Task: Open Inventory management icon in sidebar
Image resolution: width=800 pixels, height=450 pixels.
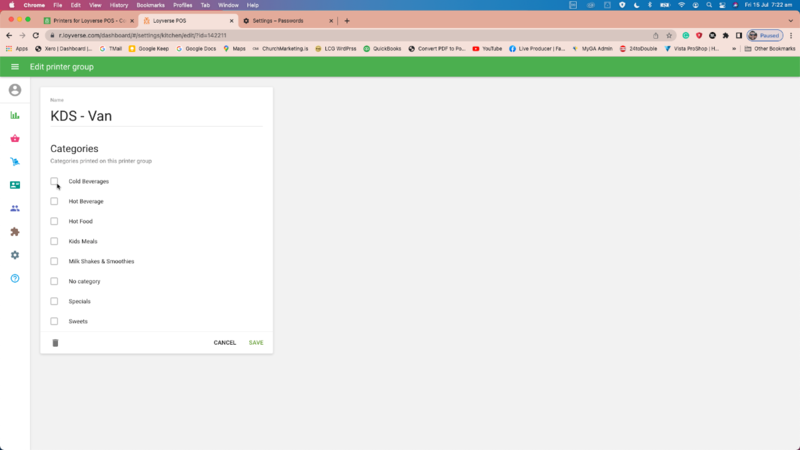Action: click(15, 162)
